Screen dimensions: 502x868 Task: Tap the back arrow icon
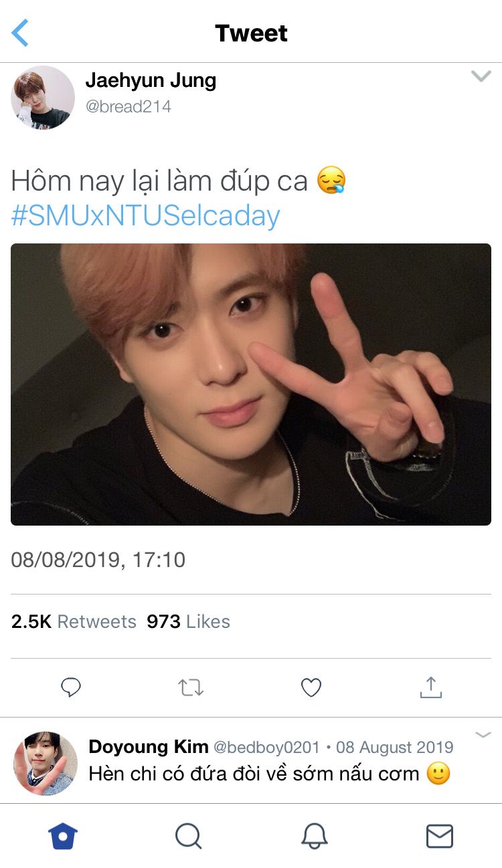pos(21,33)
